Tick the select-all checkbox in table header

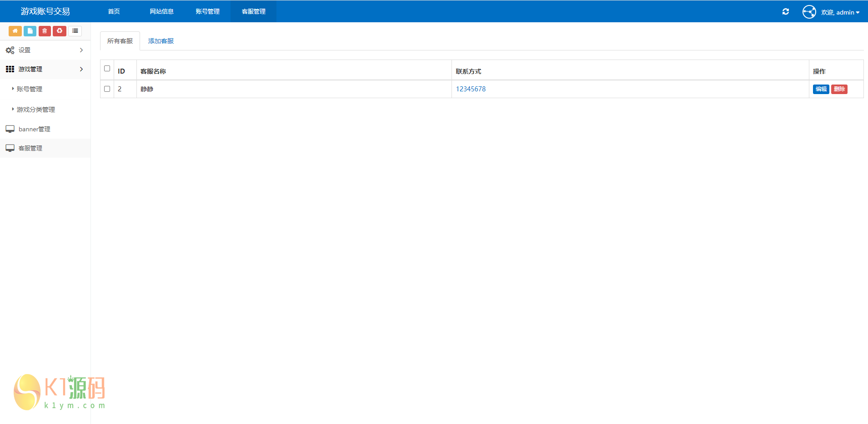click(107, 69)
